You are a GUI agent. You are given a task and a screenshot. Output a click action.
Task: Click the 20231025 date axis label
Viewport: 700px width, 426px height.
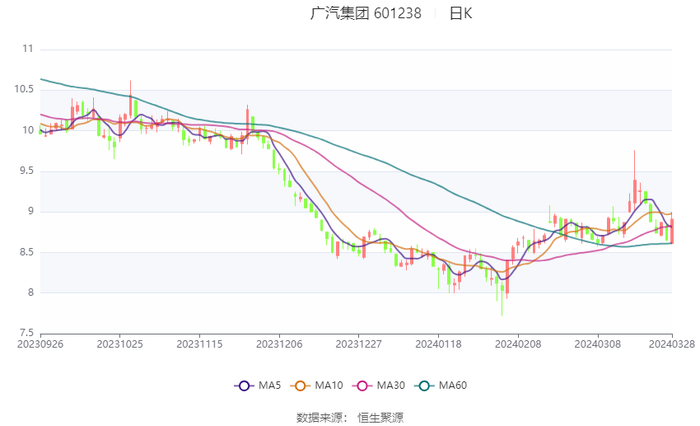[x=119, y=343]
